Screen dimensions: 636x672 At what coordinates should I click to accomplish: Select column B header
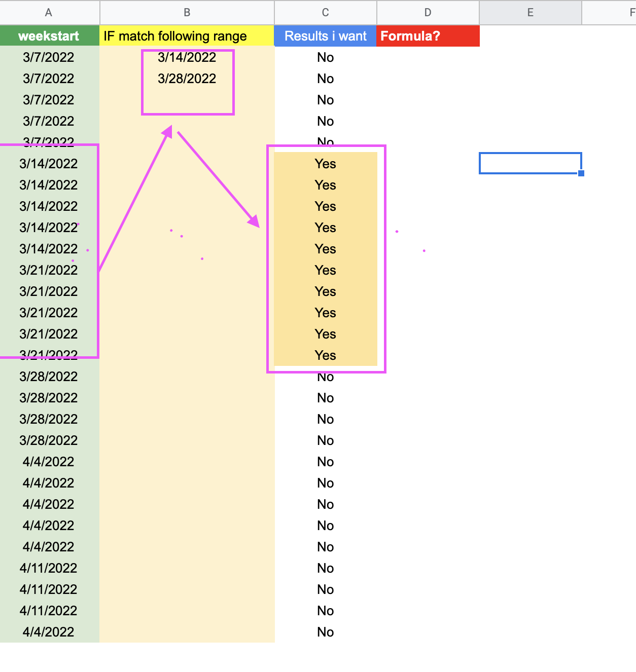point(187,12)
